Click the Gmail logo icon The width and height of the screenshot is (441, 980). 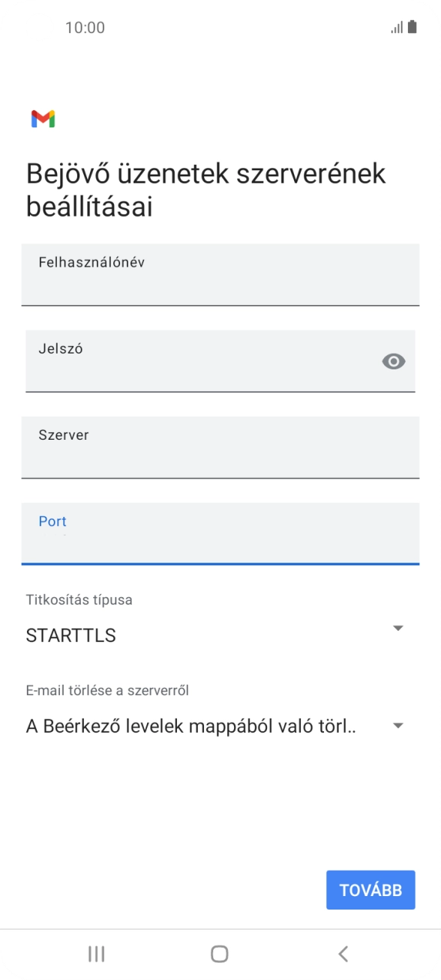pyautogui.click(x=43, y=118)
